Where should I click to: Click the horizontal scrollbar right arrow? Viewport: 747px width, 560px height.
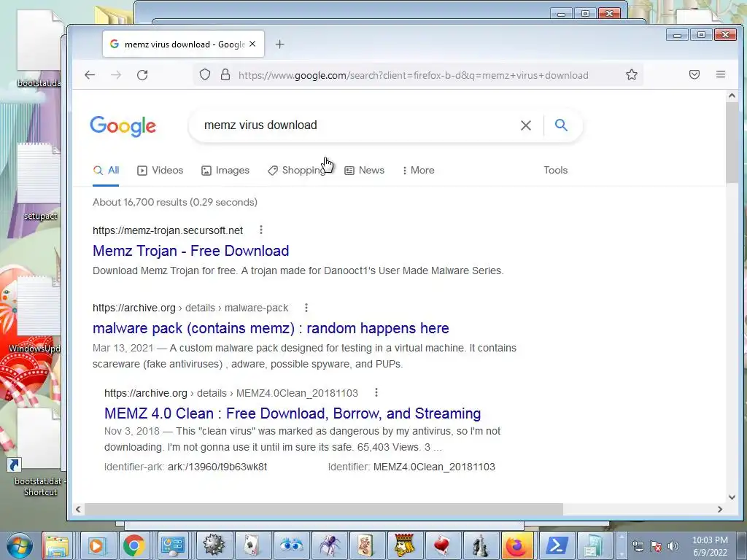pyautogui.click(x=720, y=509)
